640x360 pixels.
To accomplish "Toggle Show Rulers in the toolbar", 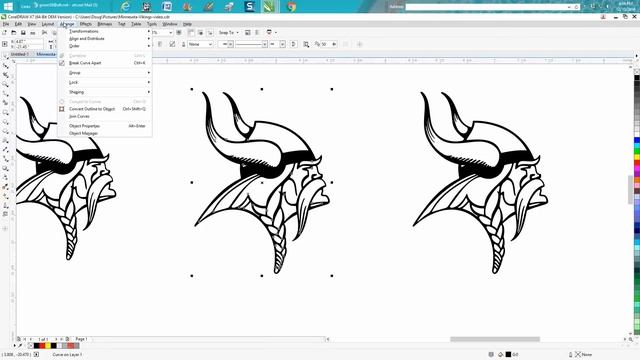I will pos(191,33).
